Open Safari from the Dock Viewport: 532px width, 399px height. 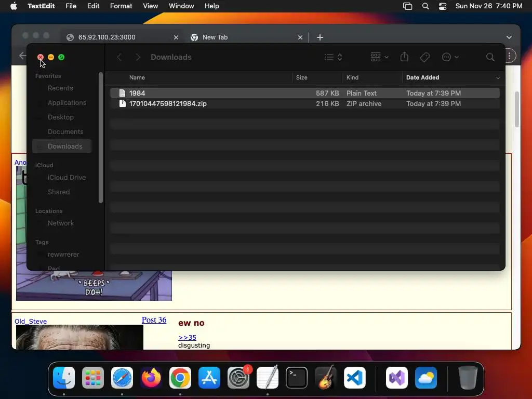122,378
